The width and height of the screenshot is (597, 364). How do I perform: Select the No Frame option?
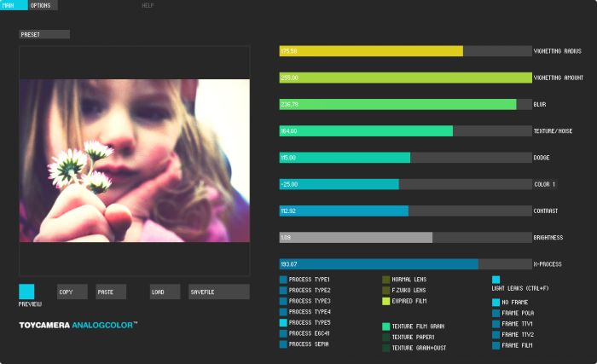(496, 303)
